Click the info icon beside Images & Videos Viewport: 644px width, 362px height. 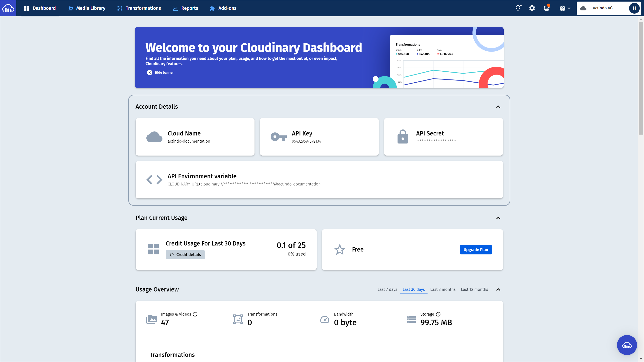tap(195, 314)
